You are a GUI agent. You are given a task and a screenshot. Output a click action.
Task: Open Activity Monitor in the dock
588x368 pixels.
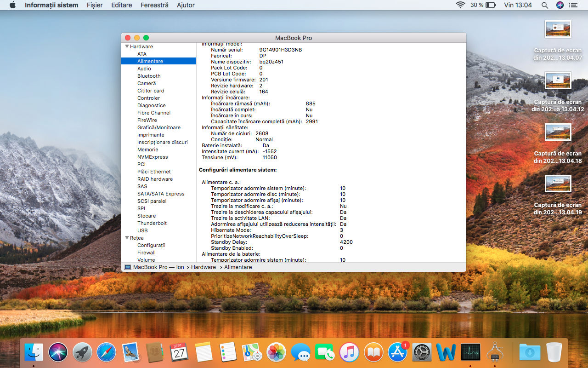coord(470,352)
